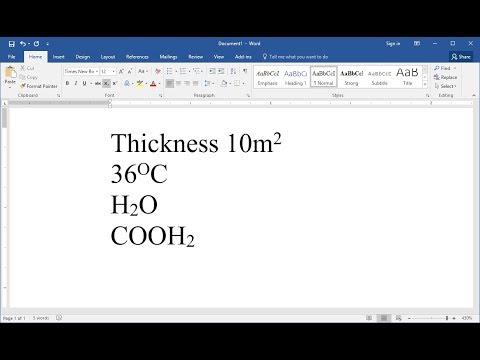Image resolution: width=480 pixels, height=360 pixels.
Task: Expand the Styles gallery More arrow
Action: 425,85
